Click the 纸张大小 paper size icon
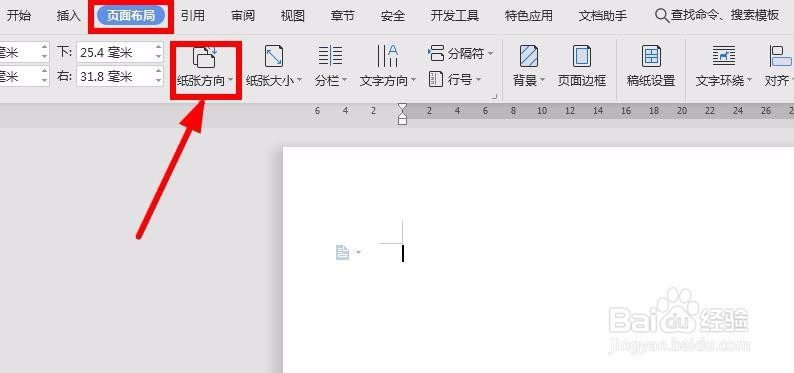794x373 pixels. [x=274, y=56]
